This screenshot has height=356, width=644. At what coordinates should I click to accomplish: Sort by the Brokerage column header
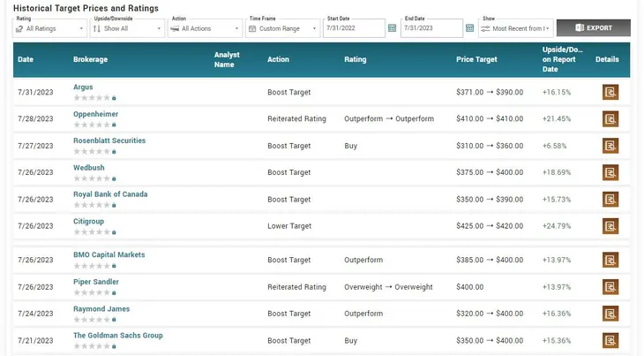click(x=90, y=59)
